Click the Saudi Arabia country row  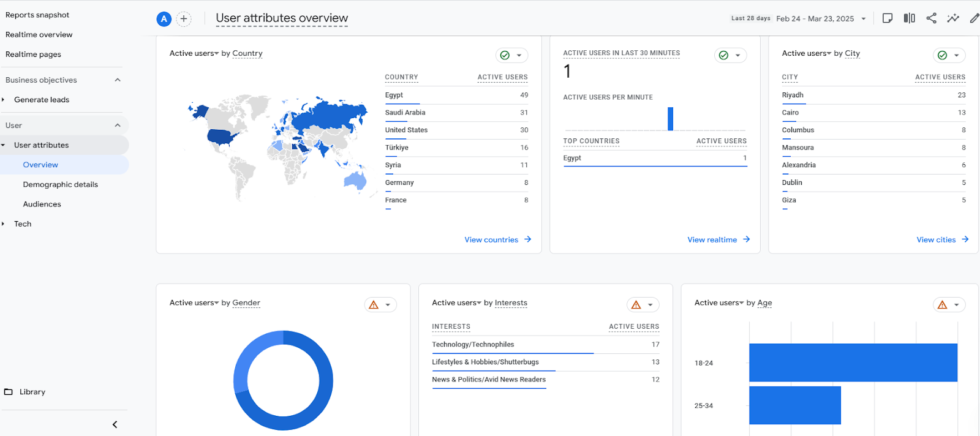[456, 113]
